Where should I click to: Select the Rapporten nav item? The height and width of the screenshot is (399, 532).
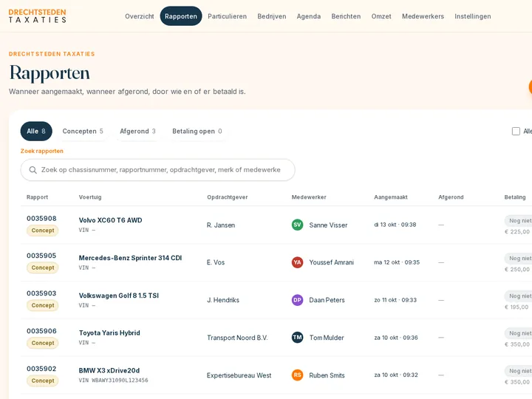pyautogui.click(x=181, y=16)
